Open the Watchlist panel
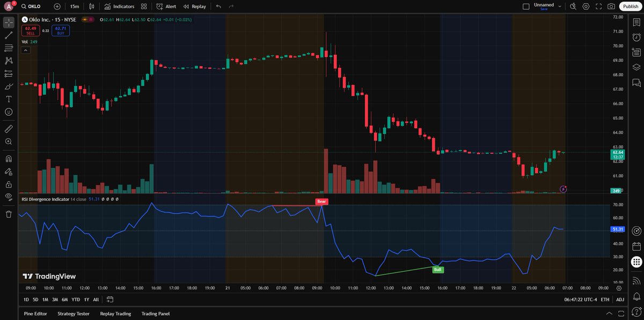The height and width of the screenshot is (320, 644). click(636, 23)
